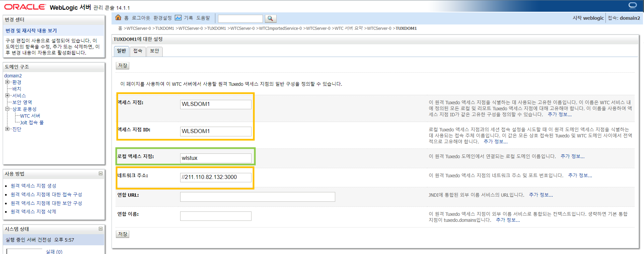Click the record chart icon
Screen dimensions: 644x254
click(x=178, y=18)
